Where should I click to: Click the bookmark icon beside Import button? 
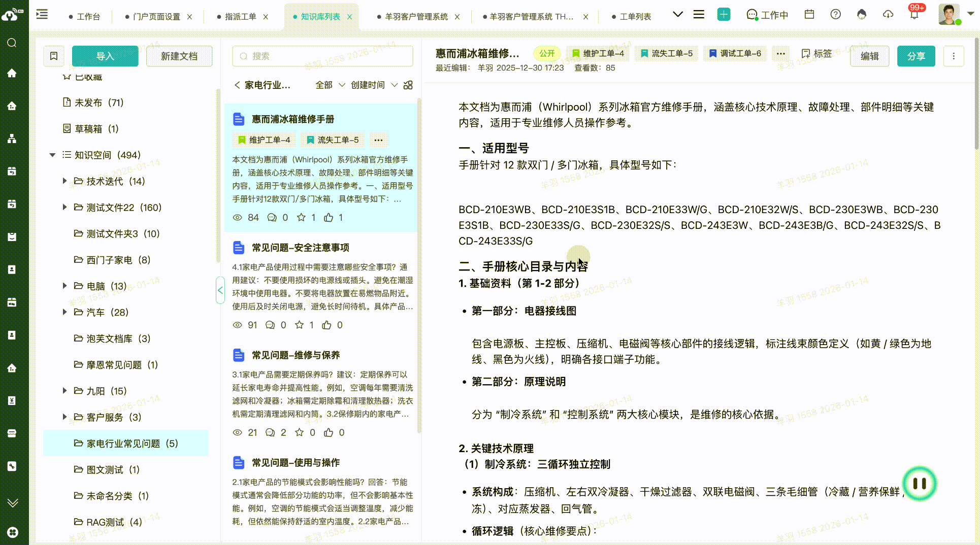(54, 56)
